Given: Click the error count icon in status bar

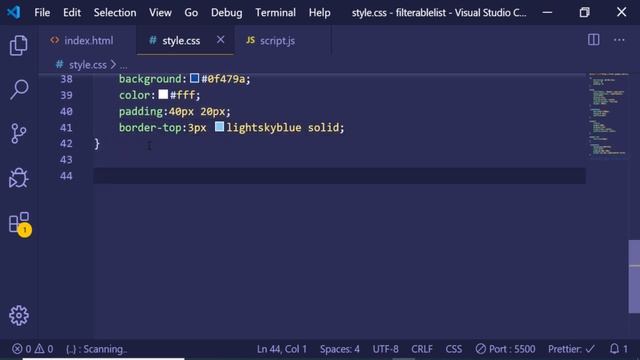Looking at the screenshot, I should pyautogui.click(x=17, y=349).
